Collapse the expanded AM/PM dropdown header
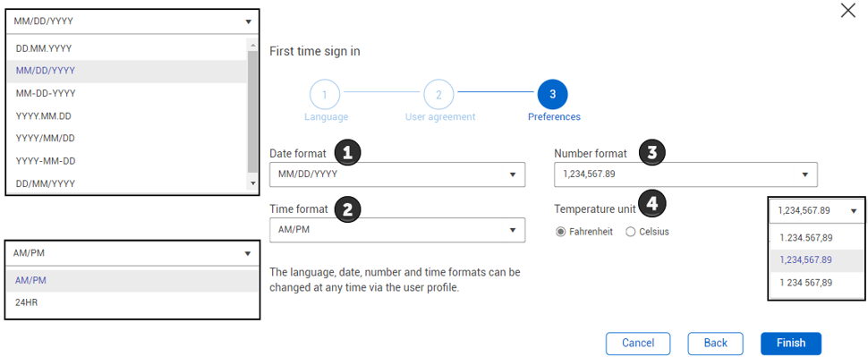The width and height of the screenshot is (868, 357). tap(132, 253)
